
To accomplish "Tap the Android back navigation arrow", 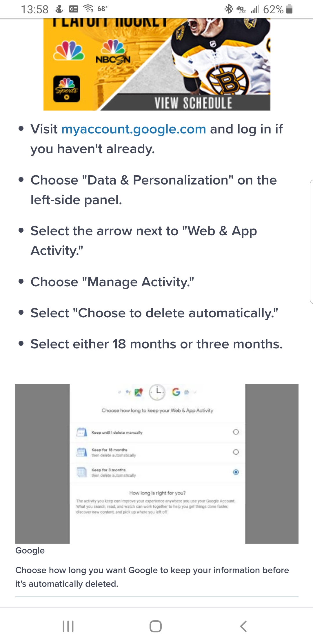I will coord(243,626).
